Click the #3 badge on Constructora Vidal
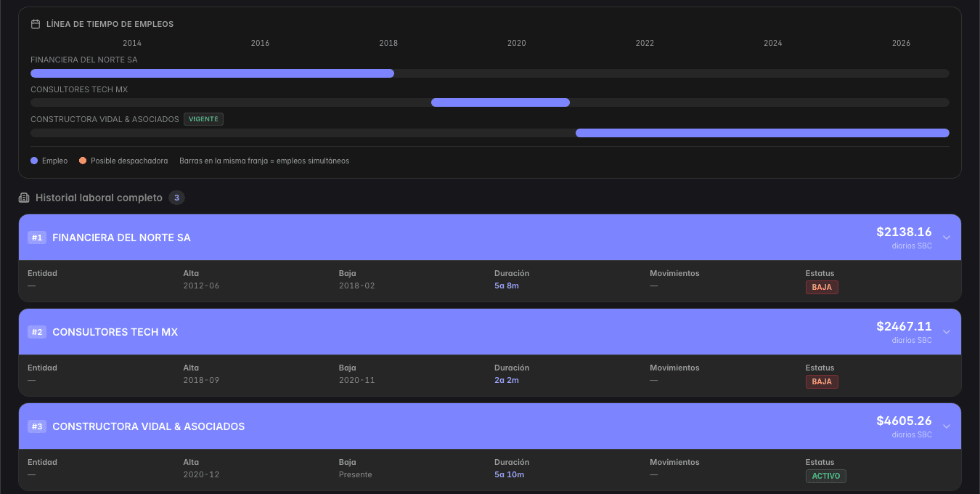Image resolution: width=980 pixels, height=494 pixels. [x=37, y=426]
